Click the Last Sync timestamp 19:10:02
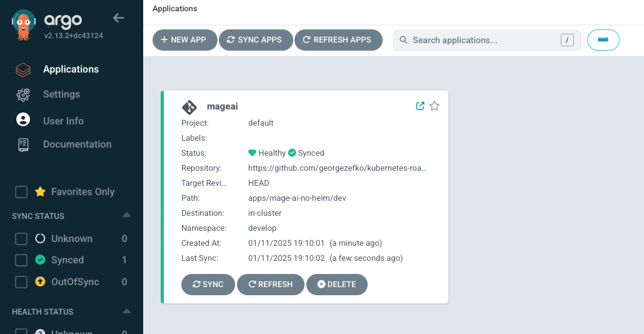This screenshot has height=334, width=644. tap(286, 258)
